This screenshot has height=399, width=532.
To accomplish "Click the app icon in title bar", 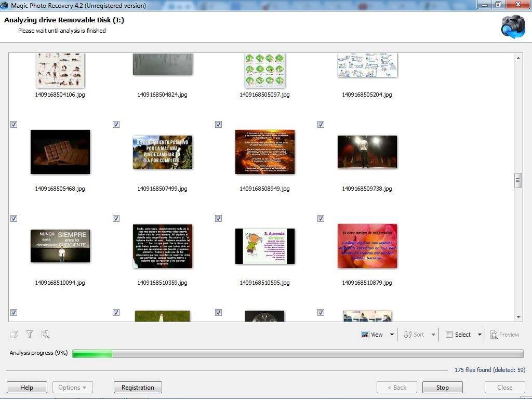I will click(4, 5).
